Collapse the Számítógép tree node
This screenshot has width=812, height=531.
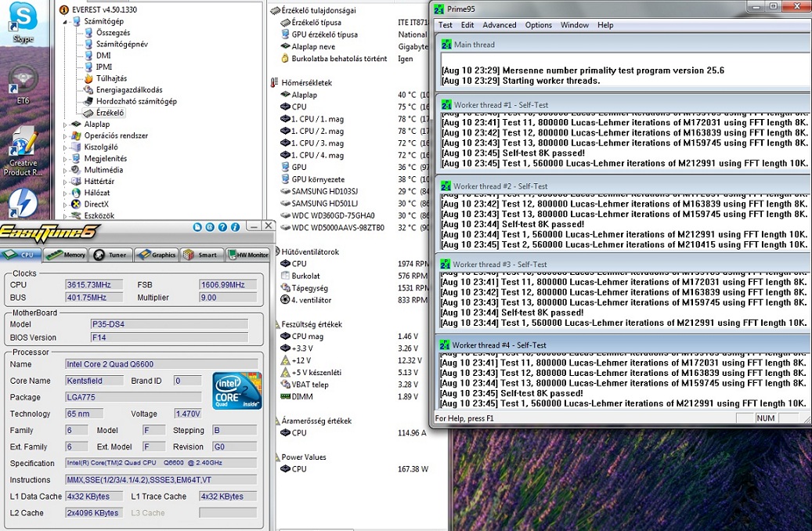tap(66, 22)
